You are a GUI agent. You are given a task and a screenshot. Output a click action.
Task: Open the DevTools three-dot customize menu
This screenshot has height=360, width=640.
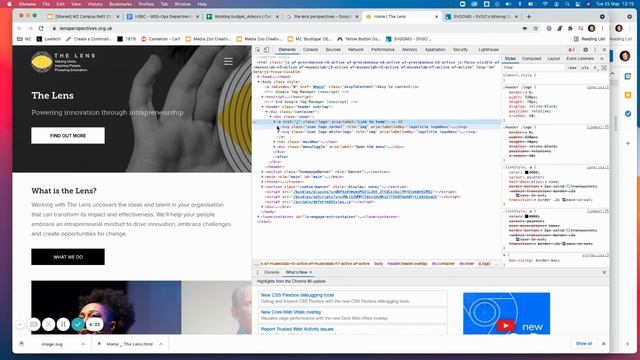pyautogui.click(x=595, y=50)
